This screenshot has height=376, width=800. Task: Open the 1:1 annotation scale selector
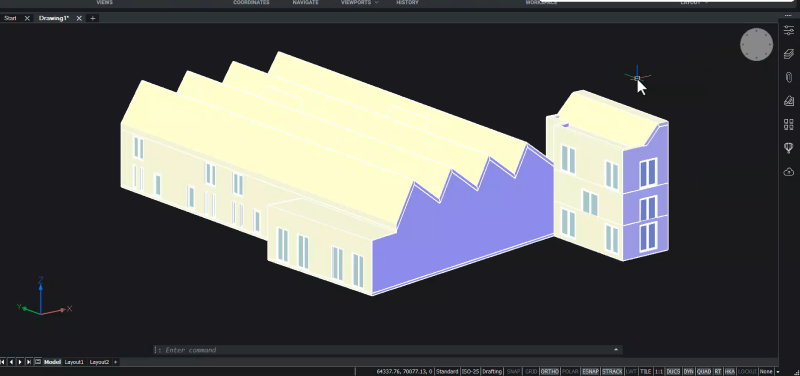(x=659, y=371)
